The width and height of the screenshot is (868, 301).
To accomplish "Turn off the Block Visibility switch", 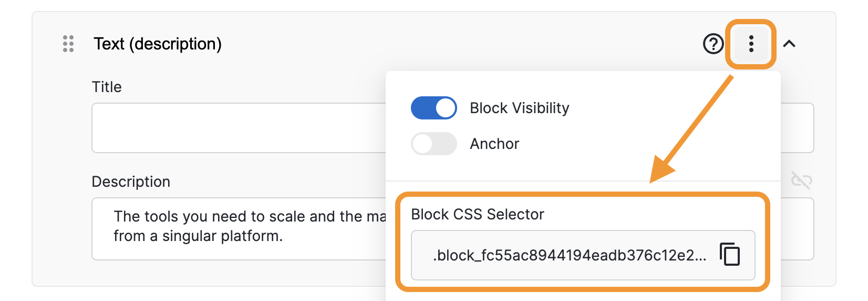I will click(x=434, y=108).
